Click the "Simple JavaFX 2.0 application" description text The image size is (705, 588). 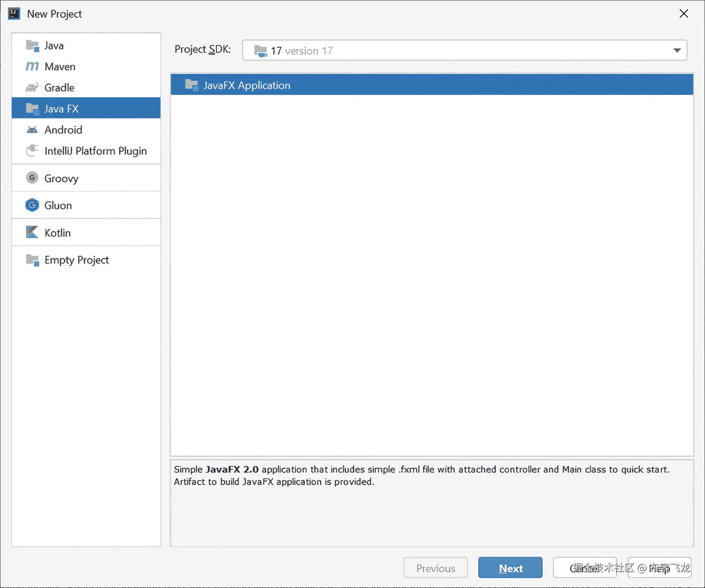pyautogui.click(x=422, y=476)
